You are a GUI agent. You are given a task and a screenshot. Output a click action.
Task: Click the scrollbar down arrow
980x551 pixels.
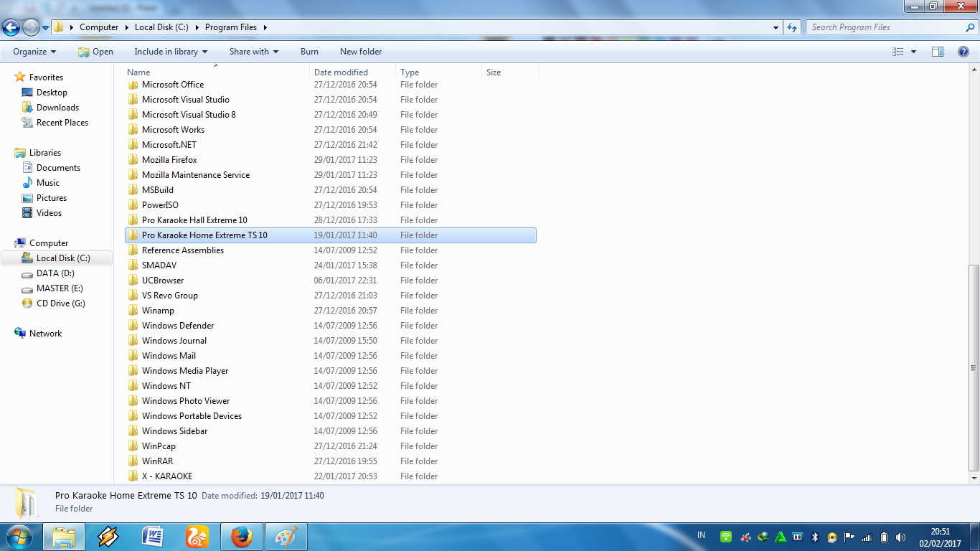coord(974,477)
